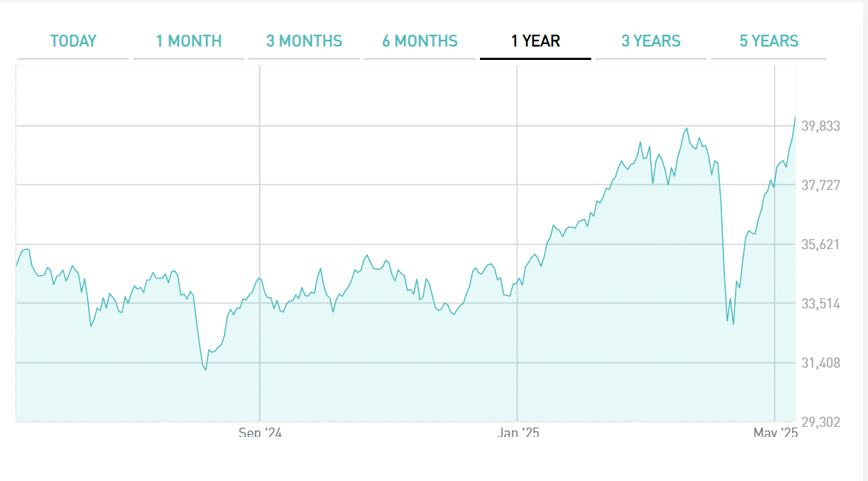Viewport: 868px width, 481px height.
Task: Click the 29,302 bottom axis value
Action: point(820,422)
